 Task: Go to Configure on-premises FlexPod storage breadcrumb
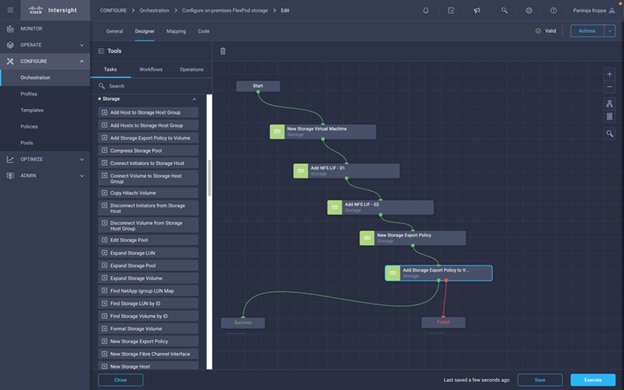click(x=225, y=10)
